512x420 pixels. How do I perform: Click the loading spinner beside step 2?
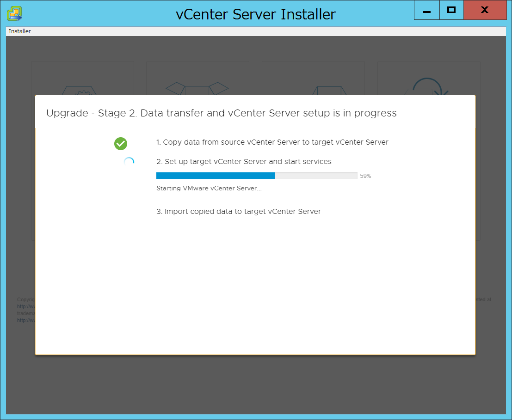pyautogui.click(x=129, y=162)
